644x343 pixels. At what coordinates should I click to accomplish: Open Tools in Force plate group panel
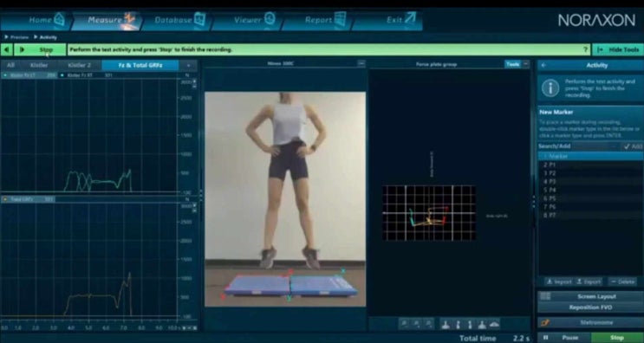pos(512,64)
